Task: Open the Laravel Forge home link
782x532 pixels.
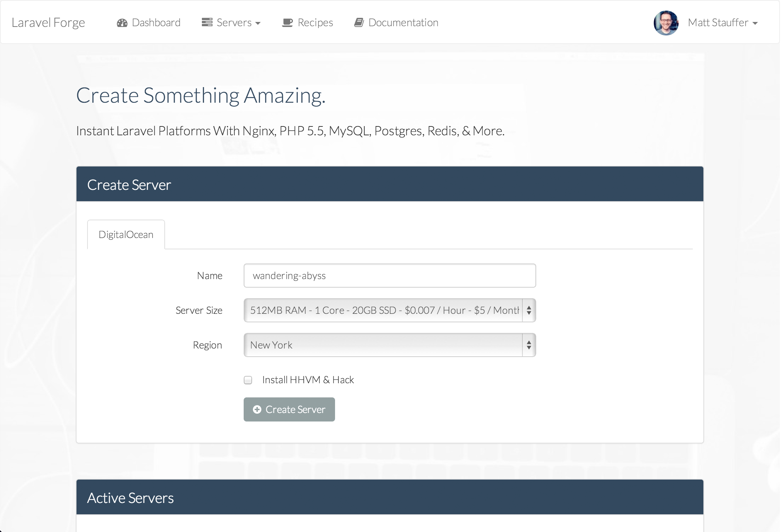Action: pos(48,23)
